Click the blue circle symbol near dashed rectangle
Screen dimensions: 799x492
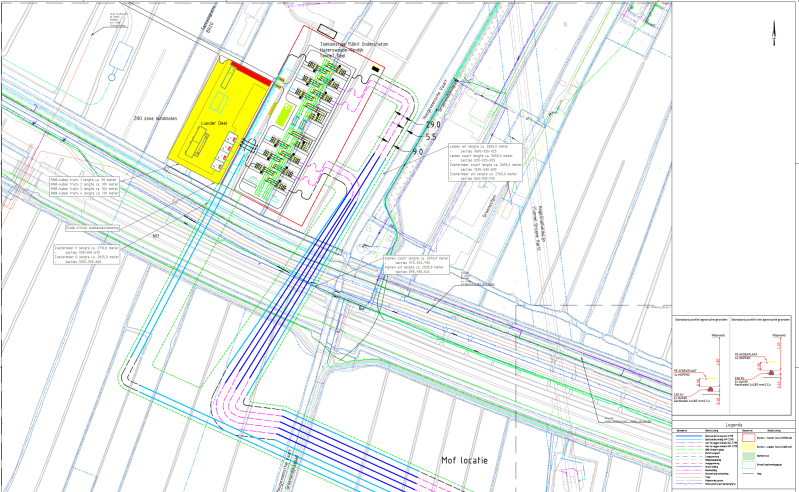[x=112, y=77]
